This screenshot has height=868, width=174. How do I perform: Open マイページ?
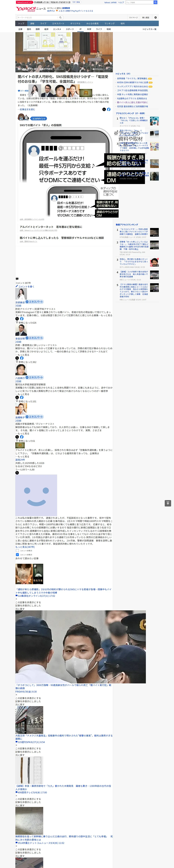point(133,18)
